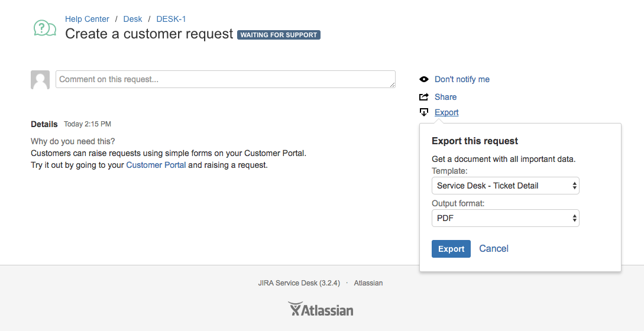Toggle notifications with Don't notify me
This screenshot has width=644, height=331.
(x=462, y=79)
